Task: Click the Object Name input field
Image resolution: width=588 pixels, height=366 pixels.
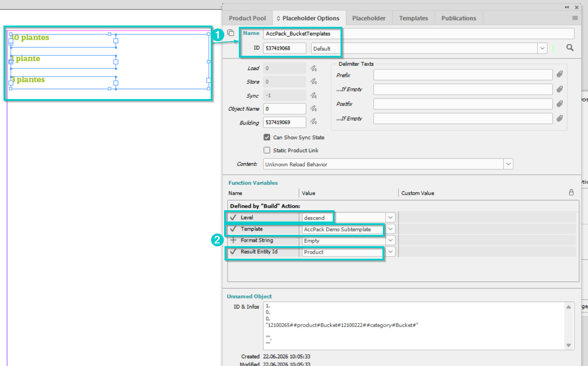Action: 284,109
